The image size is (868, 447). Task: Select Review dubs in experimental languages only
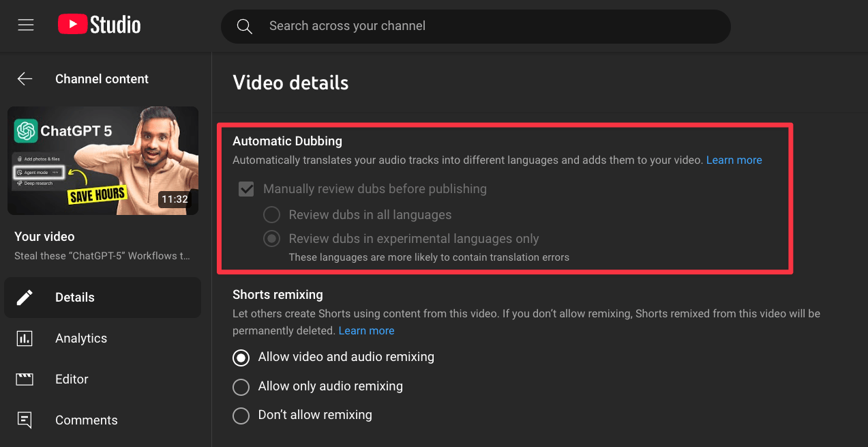(272, 239)
